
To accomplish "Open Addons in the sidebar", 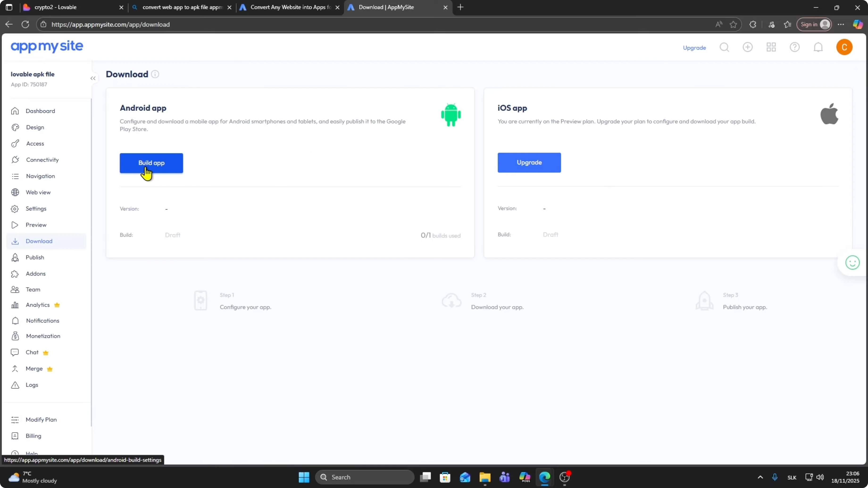I will coord(46,274).
